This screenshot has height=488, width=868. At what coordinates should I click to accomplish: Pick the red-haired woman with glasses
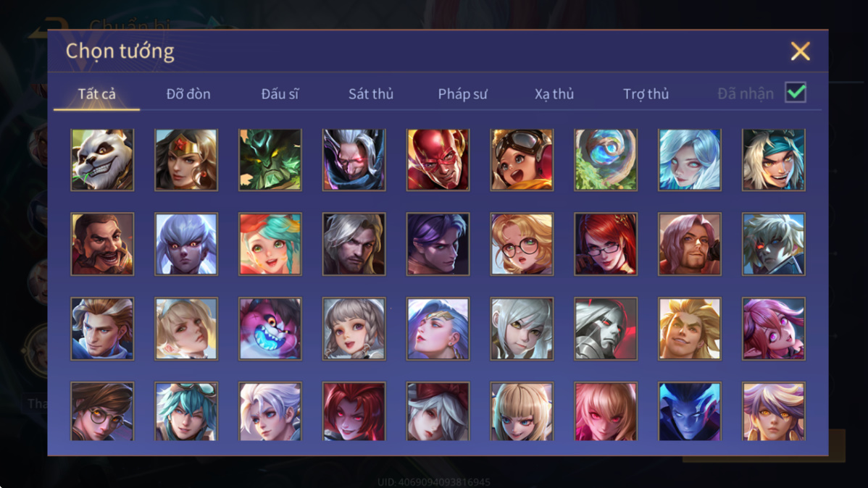click(606, 244)
